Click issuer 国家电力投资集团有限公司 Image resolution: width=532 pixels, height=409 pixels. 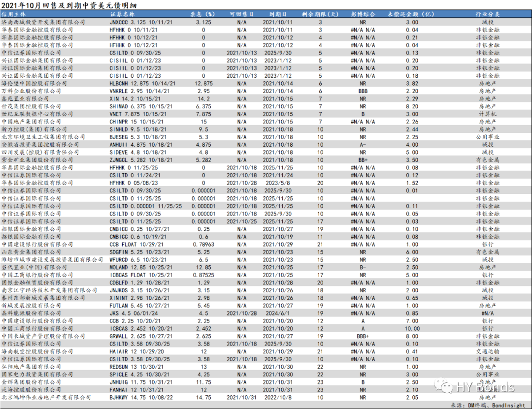37,375
